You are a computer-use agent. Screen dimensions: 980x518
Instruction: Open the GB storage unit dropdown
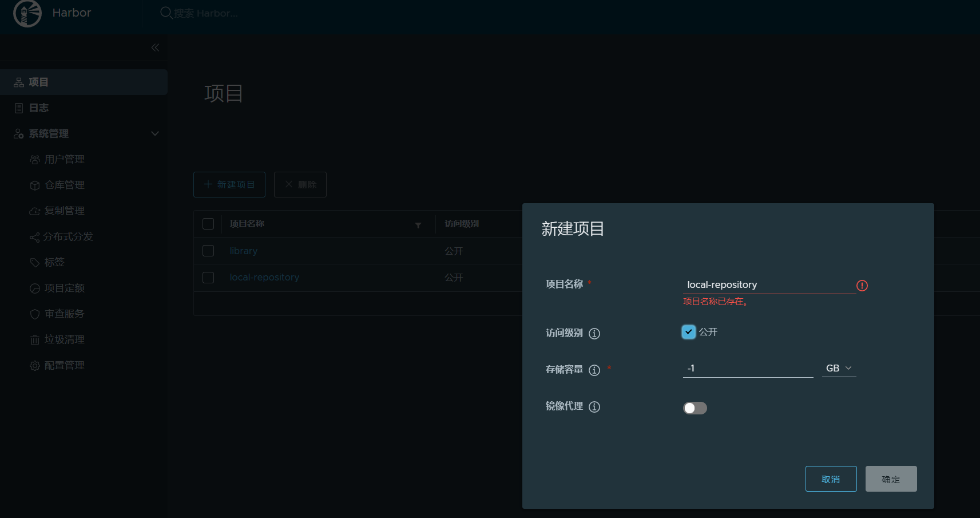click(839, 368)
